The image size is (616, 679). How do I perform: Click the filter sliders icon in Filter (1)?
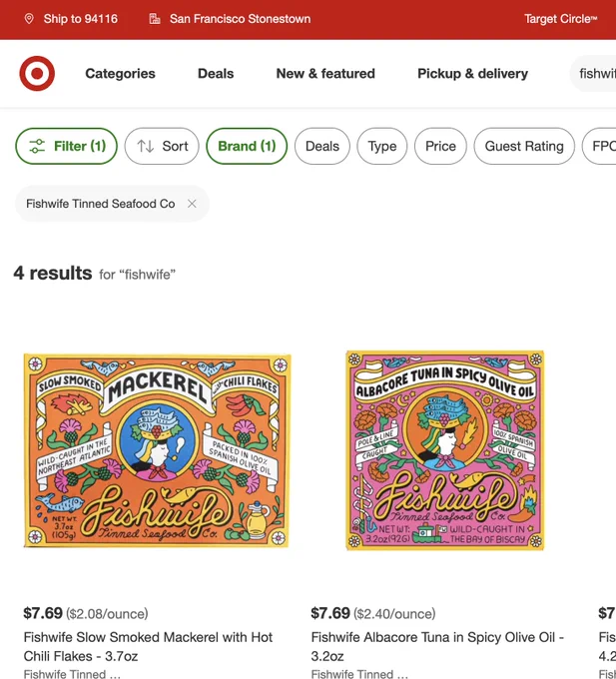click(37, 146)
